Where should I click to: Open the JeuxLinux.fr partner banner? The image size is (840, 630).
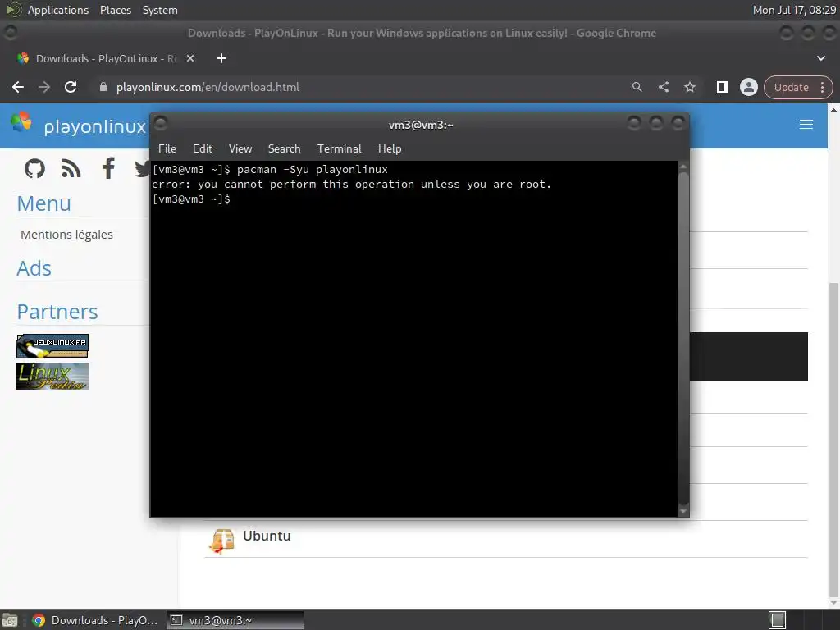point(52,346)
